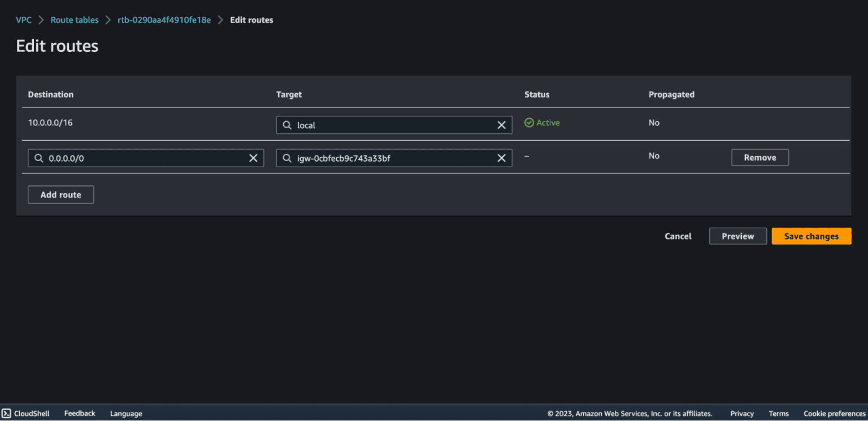Save changes to the routes
This screenshot has height=421, width=868.
click(x=811, y=236)
